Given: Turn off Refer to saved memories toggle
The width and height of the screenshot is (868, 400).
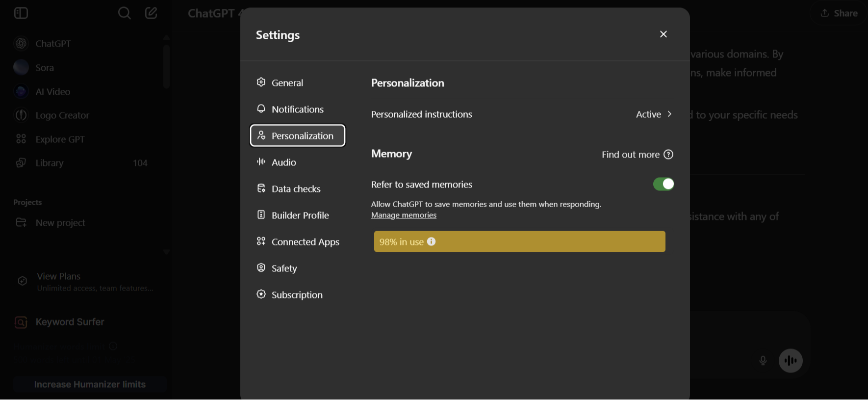Looking at the screenshot, I should point(664,184).
